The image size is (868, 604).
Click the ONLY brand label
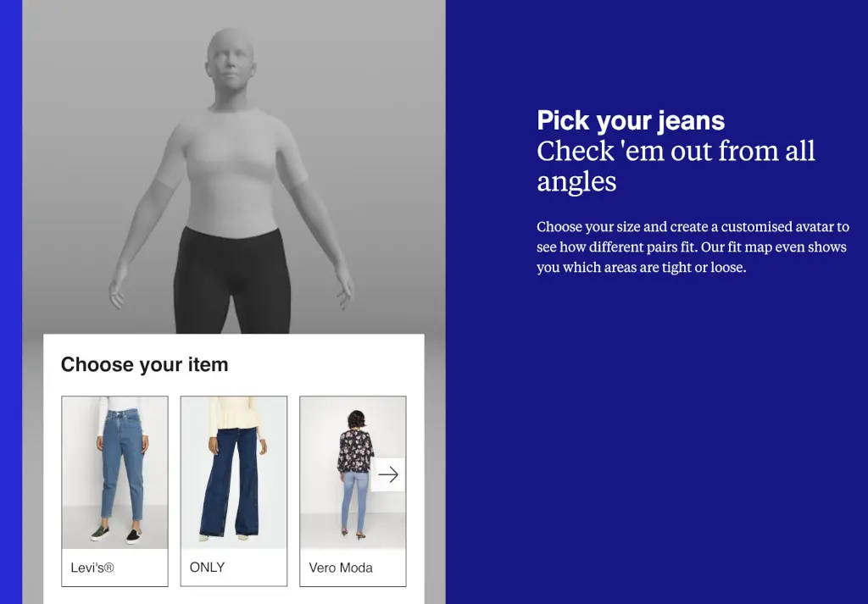[x=207, y=568]
